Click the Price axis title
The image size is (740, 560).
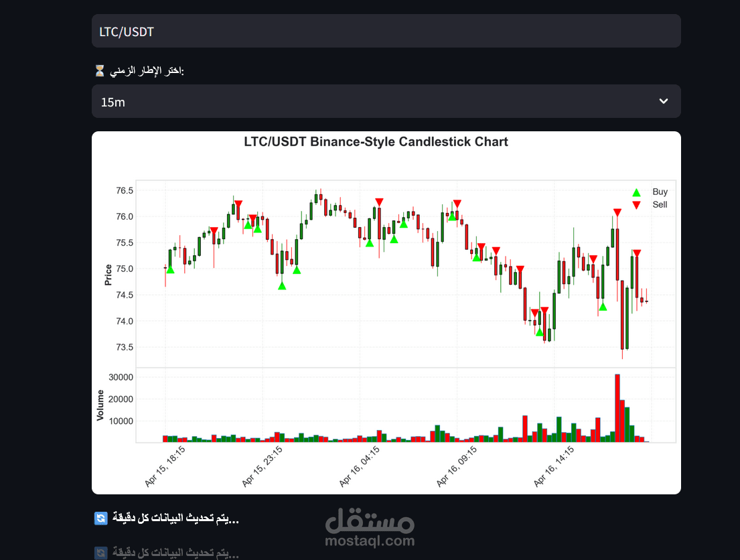(108, 275)
